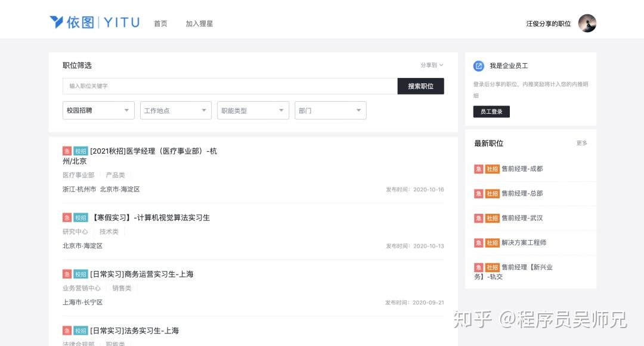This screenshot has width=644, height=346.
Task: Click the 员工登录 employee login button
Action: [x=491, y=112]
